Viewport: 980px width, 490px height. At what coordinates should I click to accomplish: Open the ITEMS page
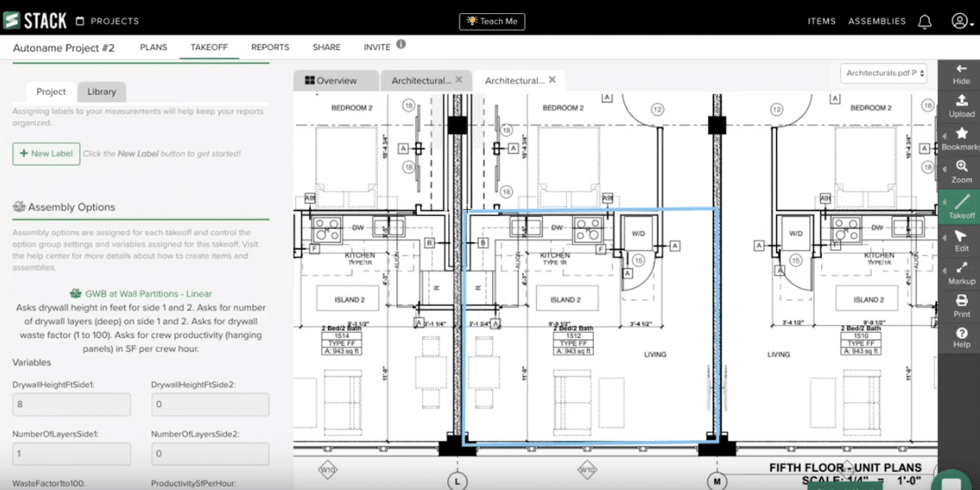(x=821, y=21)
